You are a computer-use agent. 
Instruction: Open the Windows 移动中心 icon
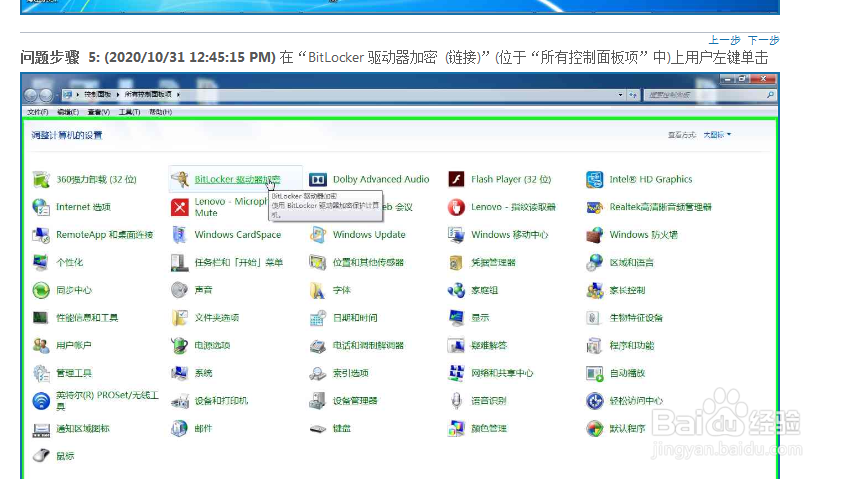pyautogui.click(x=456, y=235)
